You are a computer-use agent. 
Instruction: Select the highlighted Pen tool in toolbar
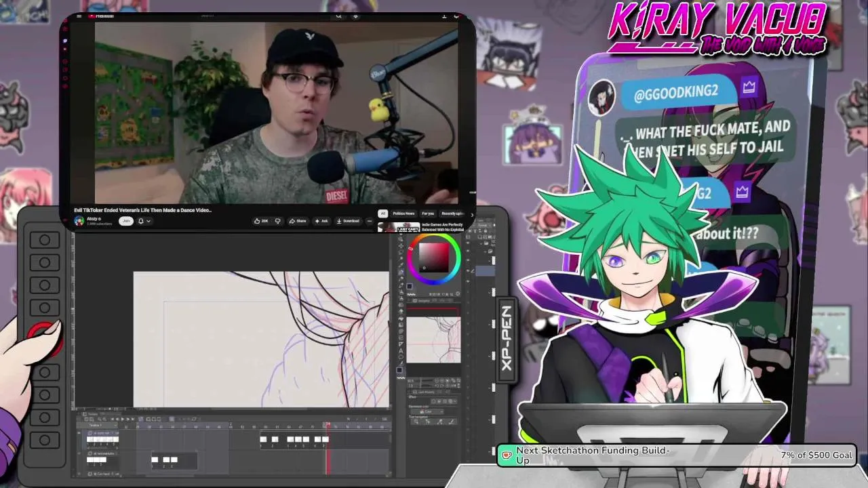tap(401, 272)
